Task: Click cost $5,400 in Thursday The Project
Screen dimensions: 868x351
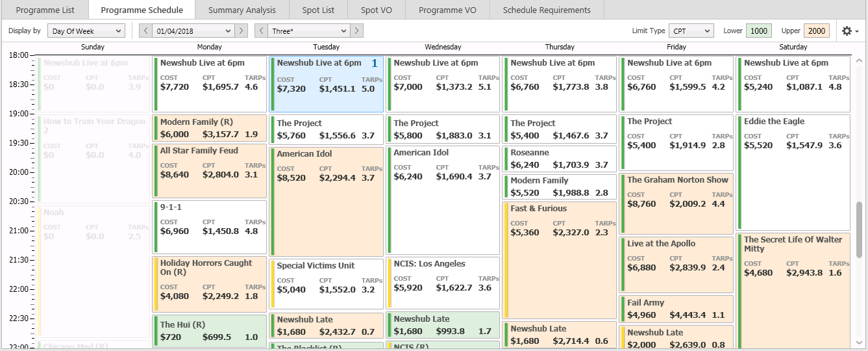Action: [x=525, y=136]
